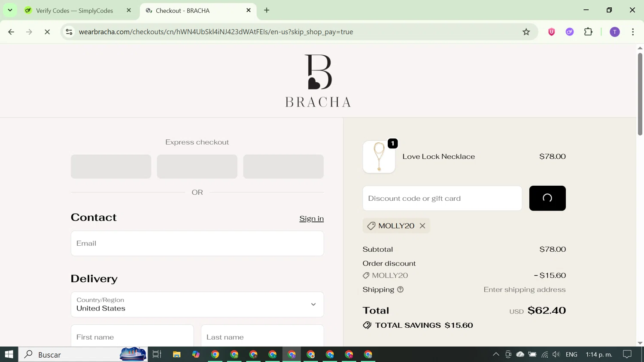Open the uBlock shield extension icon
The width and height of the screenshot is (644, 362).
(552, 32)
